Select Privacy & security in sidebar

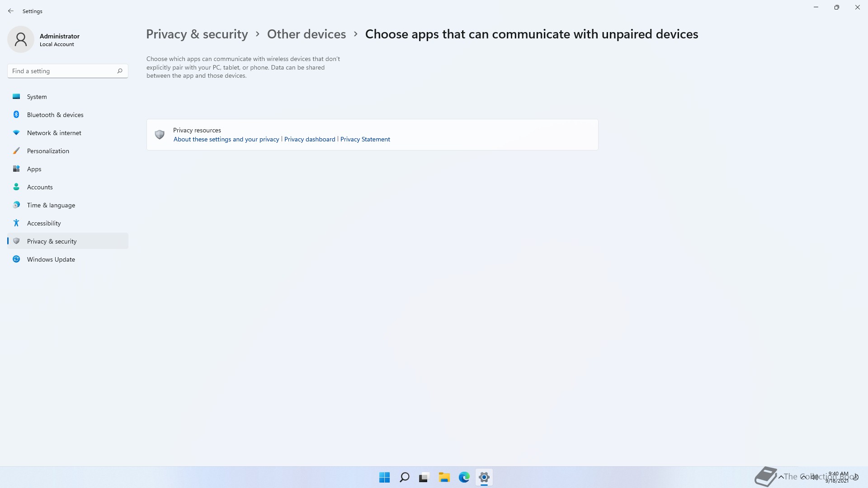pos(52,241)
